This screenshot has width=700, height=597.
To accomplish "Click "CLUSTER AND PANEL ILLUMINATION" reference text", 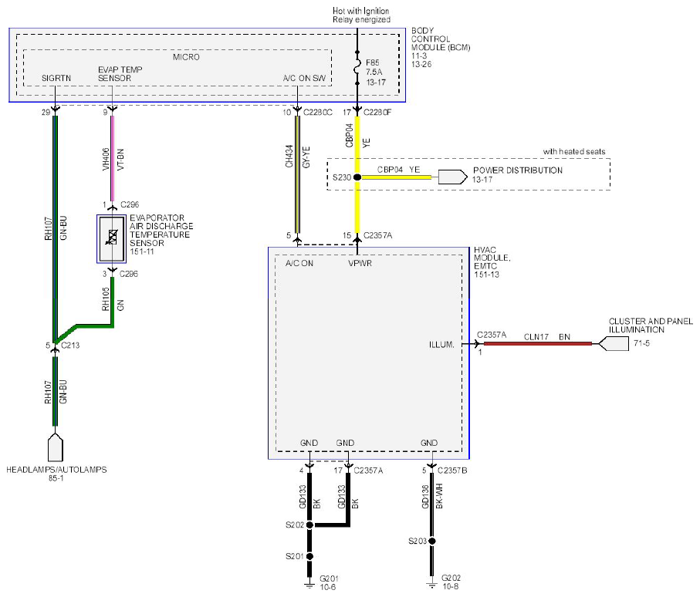I will tap(651, 325).
